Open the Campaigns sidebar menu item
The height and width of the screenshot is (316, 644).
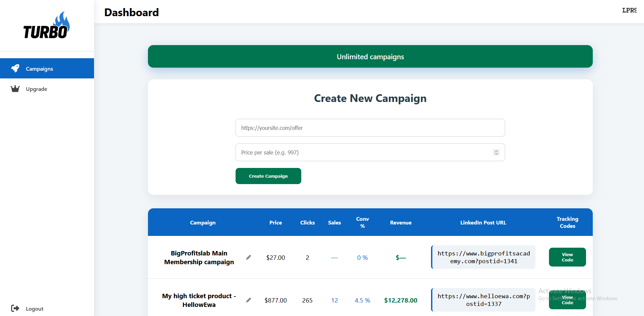coord(39,69)
